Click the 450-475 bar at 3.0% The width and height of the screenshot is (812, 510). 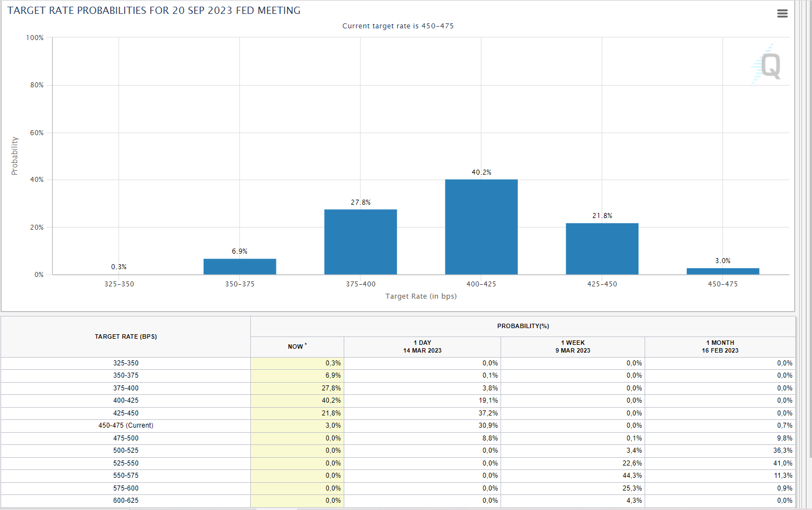click(722, 271)
